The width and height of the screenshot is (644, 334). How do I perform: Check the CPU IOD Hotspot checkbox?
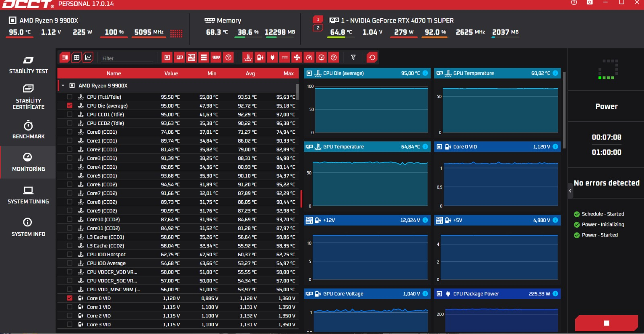point(70,254)
